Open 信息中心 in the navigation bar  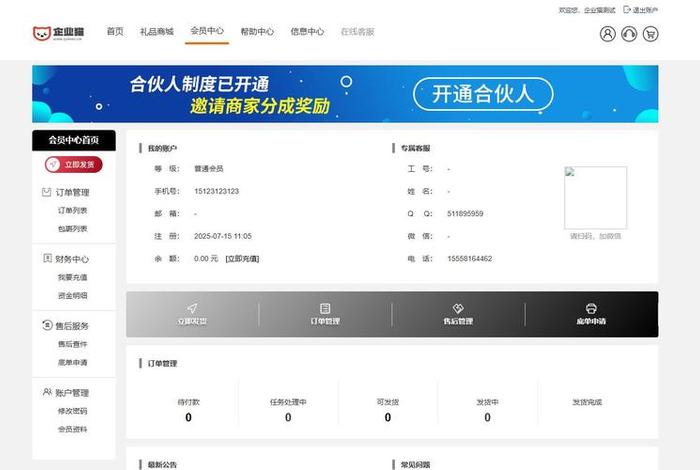pyautogui.click(x=307, y=32)
